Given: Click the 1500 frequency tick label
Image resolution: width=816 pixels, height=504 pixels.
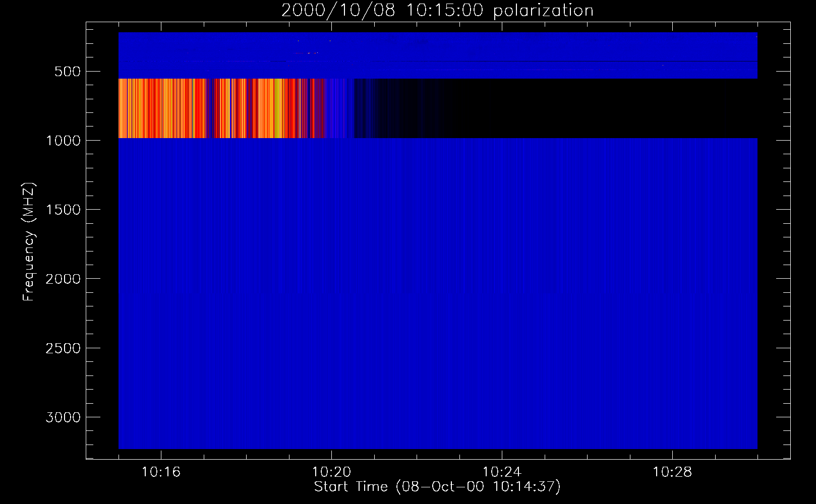Looking at the screenshot, I should pos(64,210).
